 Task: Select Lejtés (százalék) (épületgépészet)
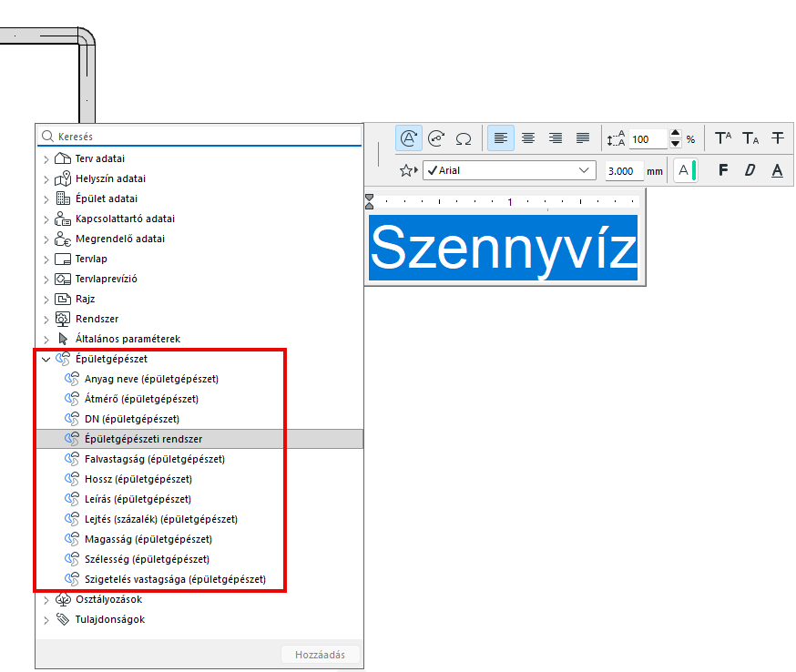point(161,519)
